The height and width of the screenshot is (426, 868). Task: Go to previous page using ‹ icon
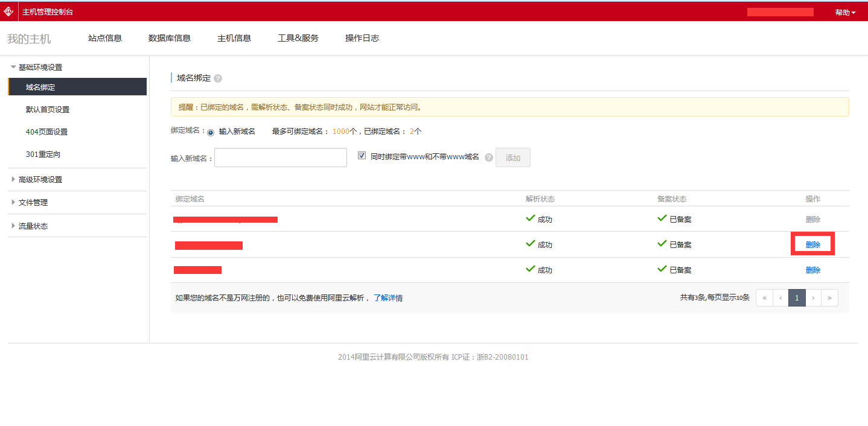click(780, 297)
